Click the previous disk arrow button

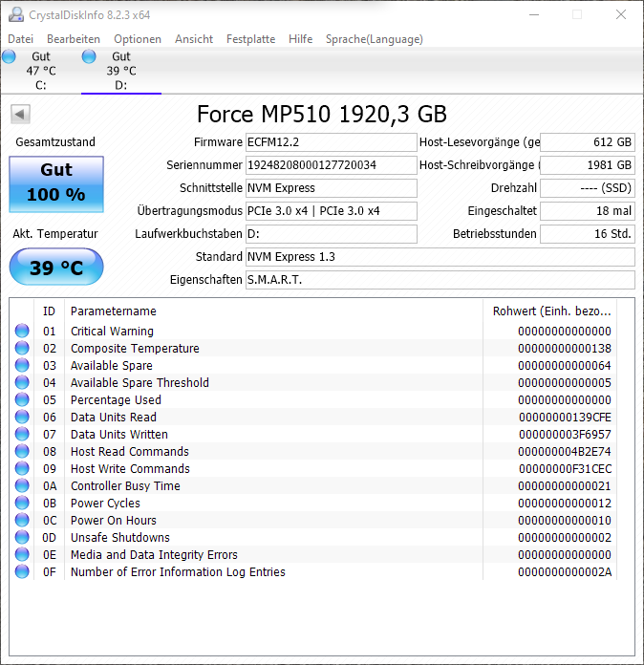coord(20,114)
